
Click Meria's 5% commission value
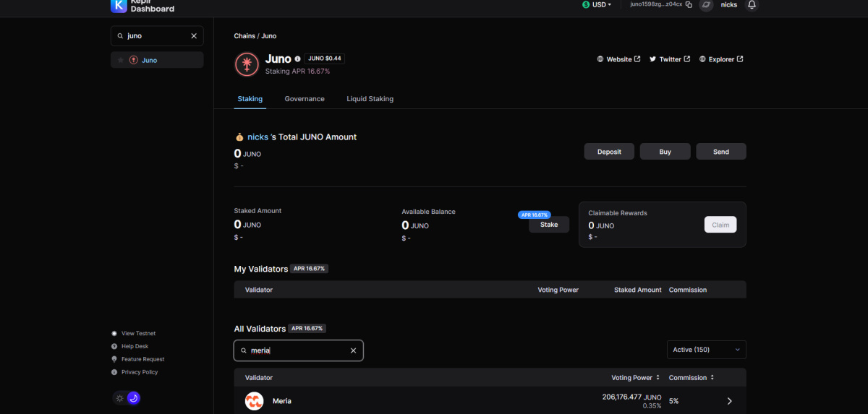(x=673, y=400)
